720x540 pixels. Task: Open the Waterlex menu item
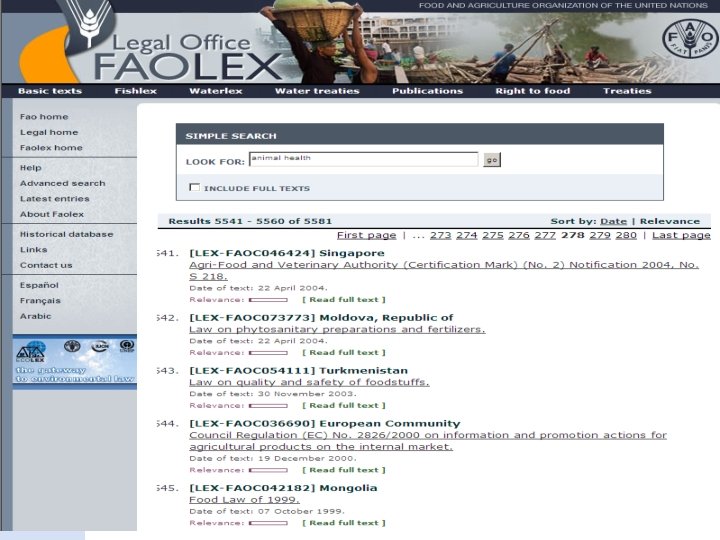pyautogui.click(x=216, y=91)
